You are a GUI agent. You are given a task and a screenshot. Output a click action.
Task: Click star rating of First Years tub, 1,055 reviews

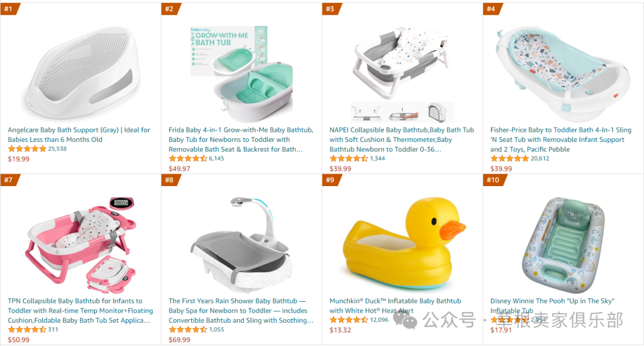[x=188, y=329]
